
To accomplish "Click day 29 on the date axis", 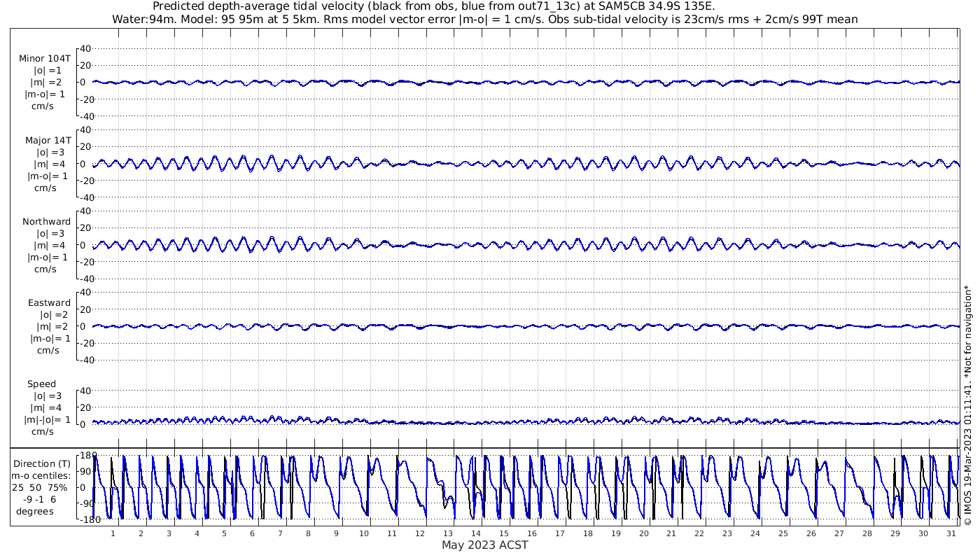I will click(895, 533).
